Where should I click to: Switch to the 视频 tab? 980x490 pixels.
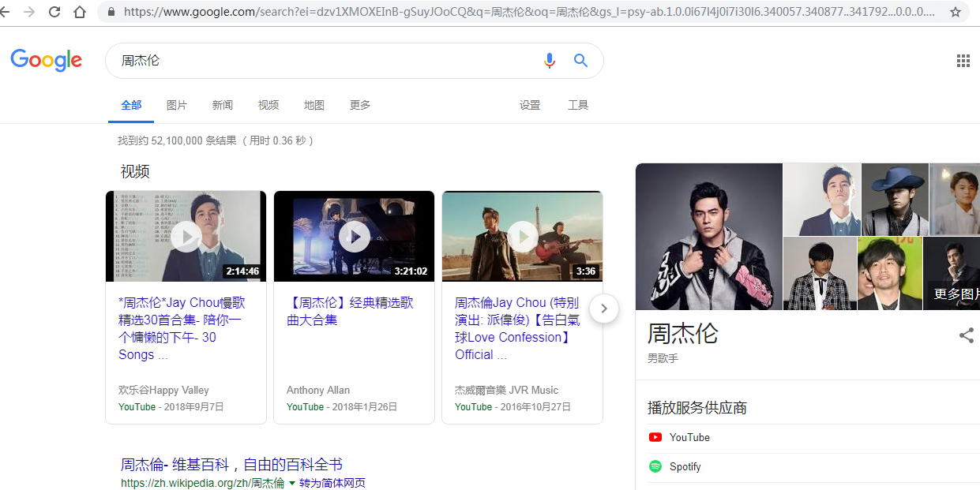(268, 105)
